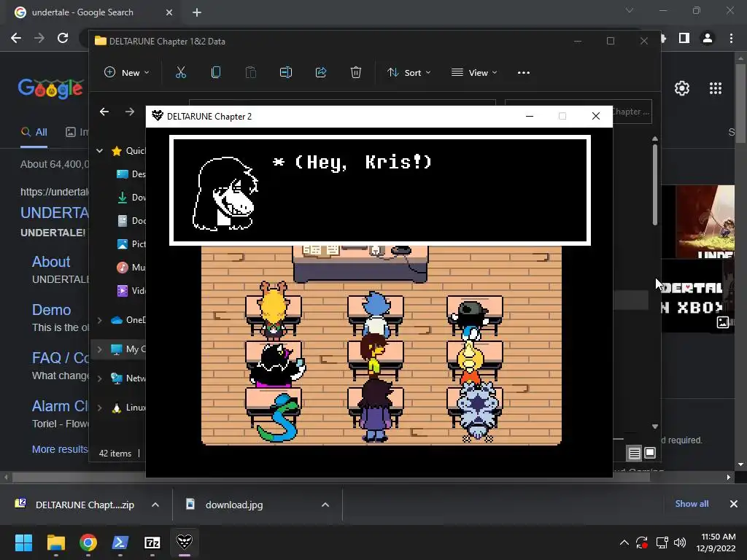
Task: Open Downloads in Quick access
Action: (131, 198)
